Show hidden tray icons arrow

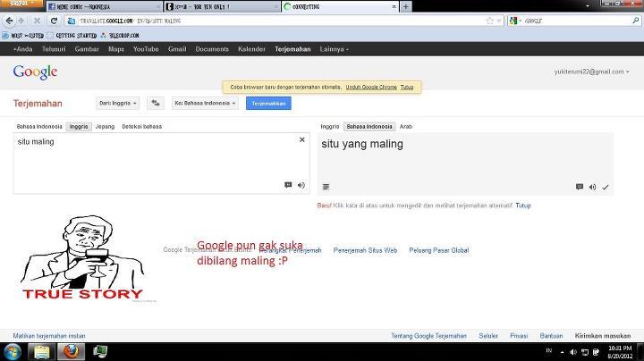pyautogui.click(x=562, y=352)
